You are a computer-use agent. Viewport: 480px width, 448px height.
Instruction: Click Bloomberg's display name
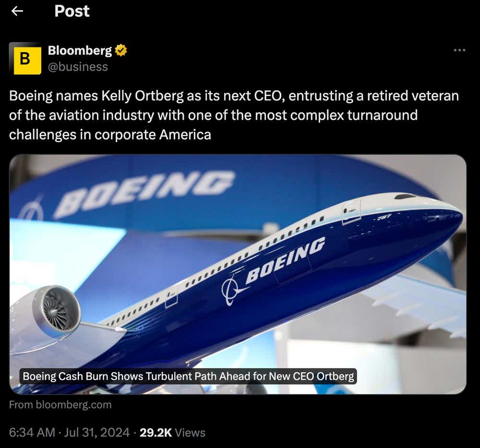[x=80, y=49]
